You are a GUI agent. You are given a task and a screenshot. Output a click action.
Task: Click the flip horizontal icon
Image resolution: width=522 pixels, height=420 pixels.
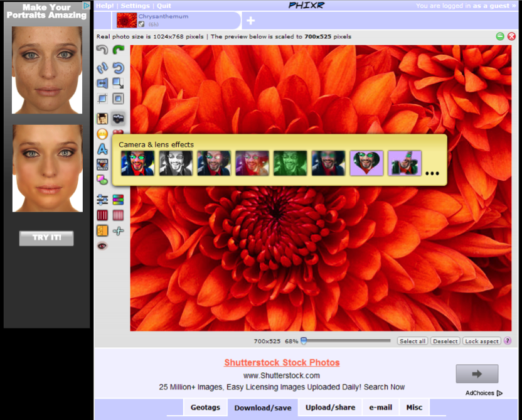102,83
